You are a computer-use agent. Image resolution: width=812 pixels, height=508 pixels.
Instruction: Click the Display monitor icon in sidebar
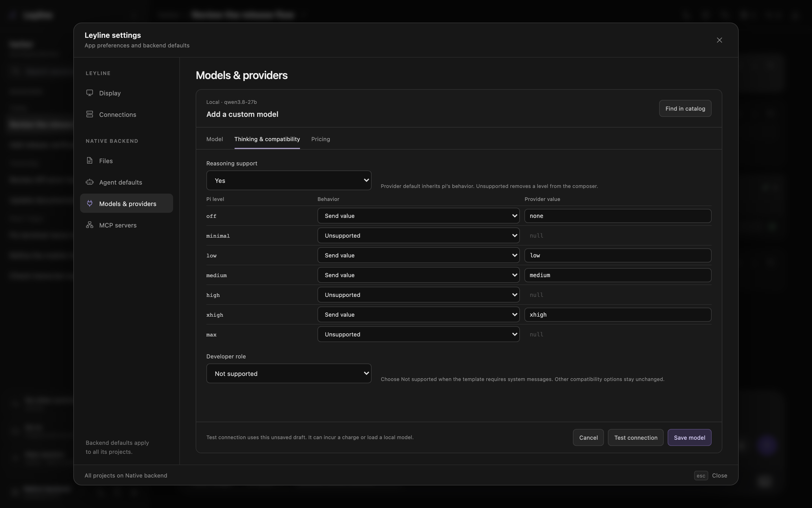[x=90, y=93]
